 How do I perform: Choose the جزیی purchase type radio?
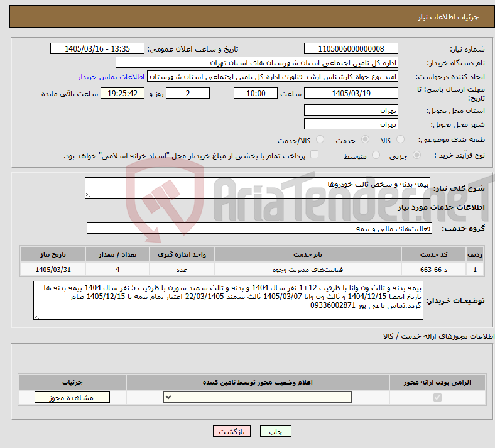(x=416, y=155)
